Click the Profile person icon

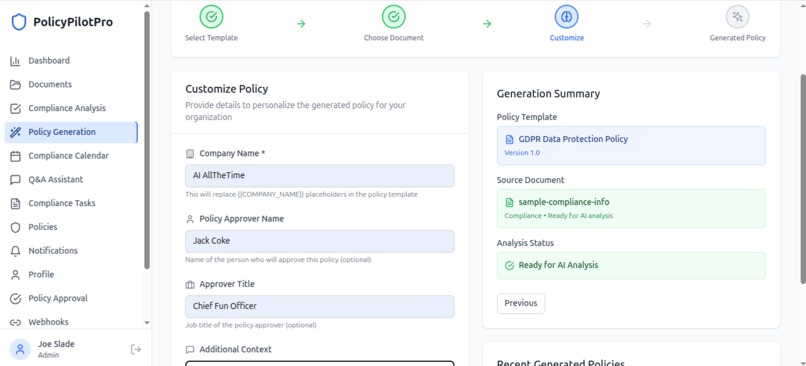15,275
